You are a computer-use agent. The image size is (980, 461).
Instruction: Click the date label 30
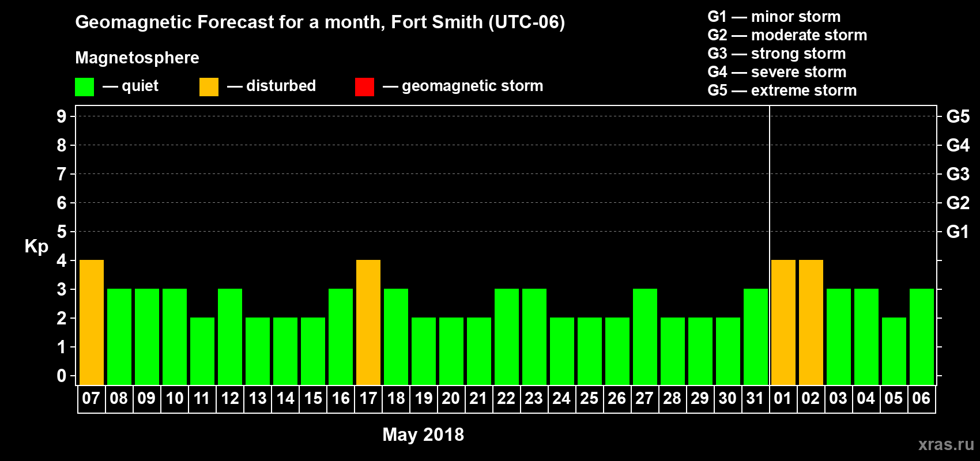coord(728,399)
